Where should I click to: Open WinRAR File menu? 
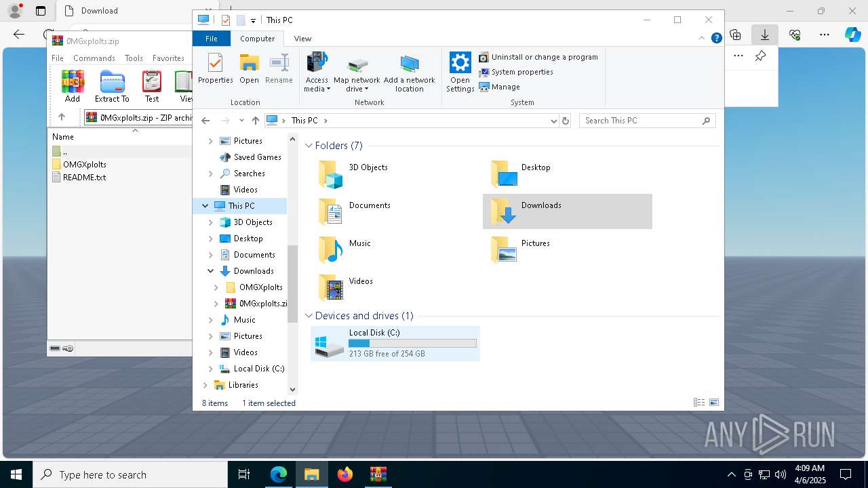pos(58,58)
